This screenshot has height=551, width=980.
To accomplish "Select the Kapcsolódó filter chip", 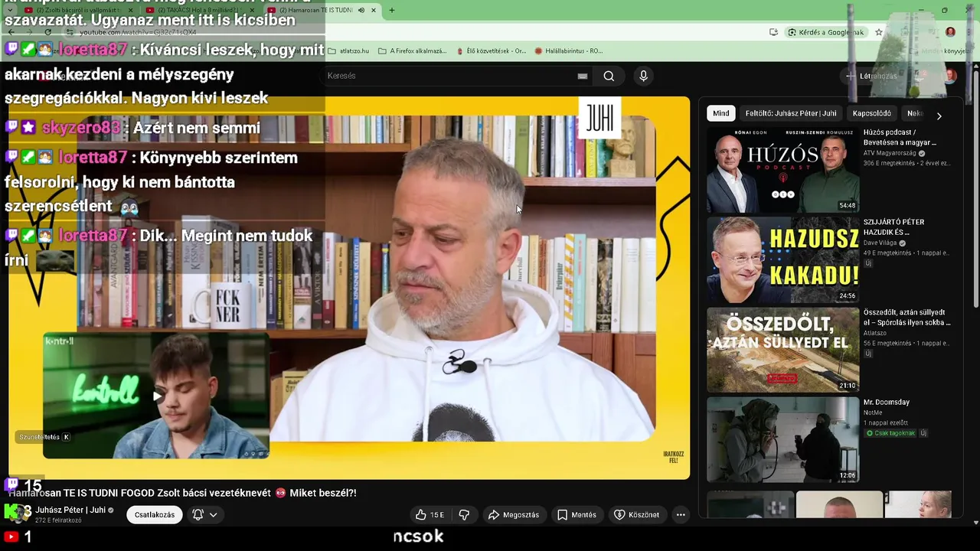I will [x=872, y=113].
